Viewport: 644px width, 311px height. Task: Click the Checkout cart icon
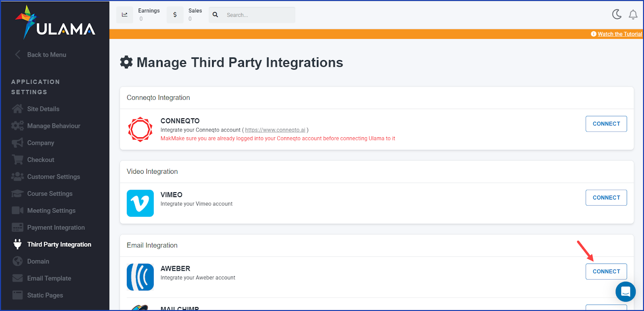tap(17, 160)
